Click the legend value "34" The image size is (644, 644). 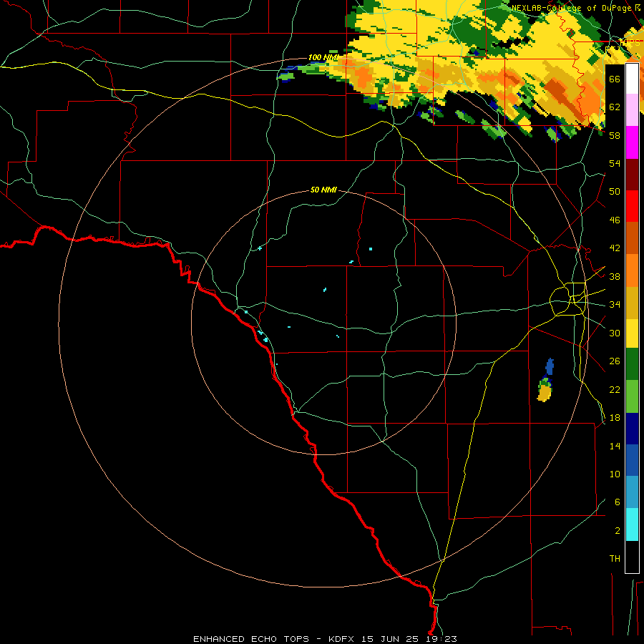[615, 304]
